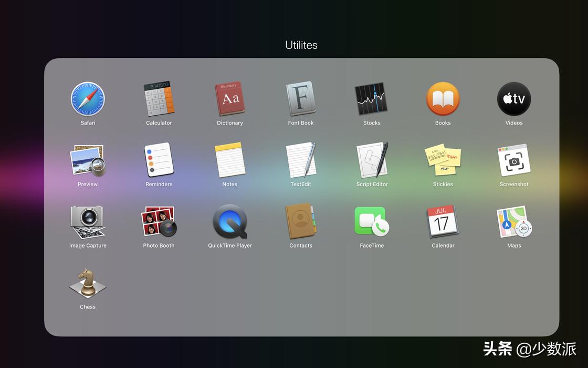Open the Screenshot utility
This screenshot has height=368, width=588.
(x=514, y=160)
